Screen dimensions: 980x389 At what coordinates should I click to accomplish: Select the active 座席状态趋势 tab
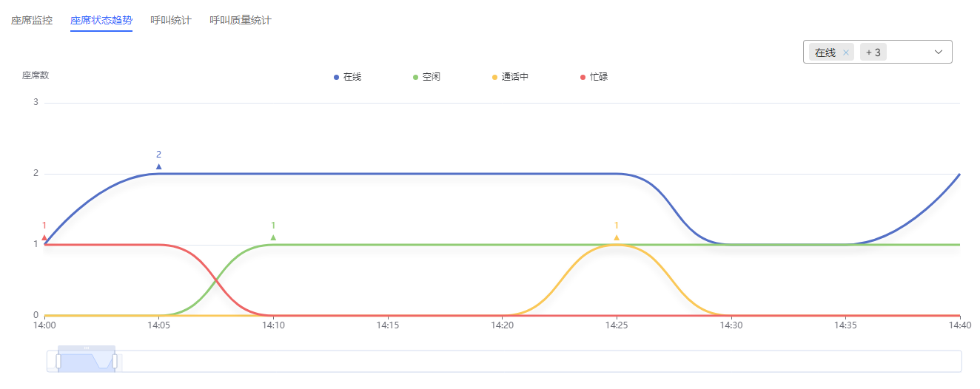(x=101, y=20)
